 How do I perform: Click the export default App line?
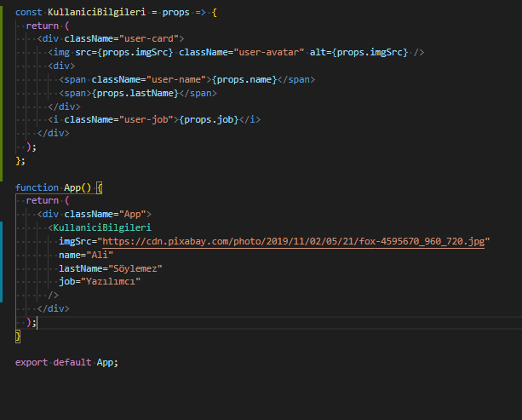[x=66, y=362]
